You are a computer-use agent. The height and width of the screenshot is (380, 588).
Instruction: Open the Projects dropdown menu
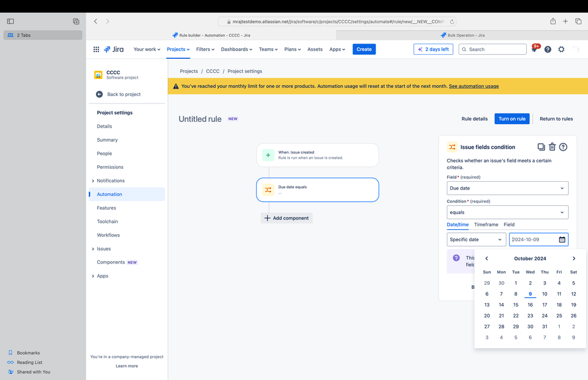pos(178,49)
